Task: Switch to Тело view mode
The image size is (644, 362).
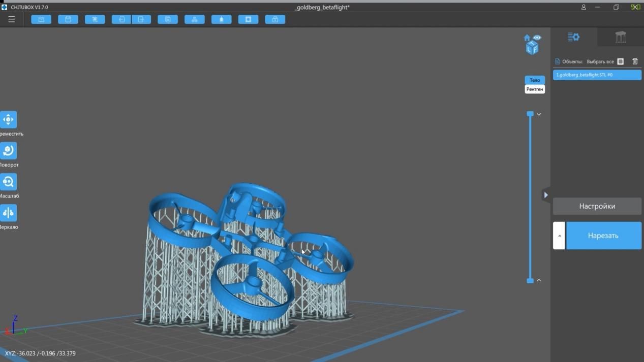Action: [x=535, y=80]
